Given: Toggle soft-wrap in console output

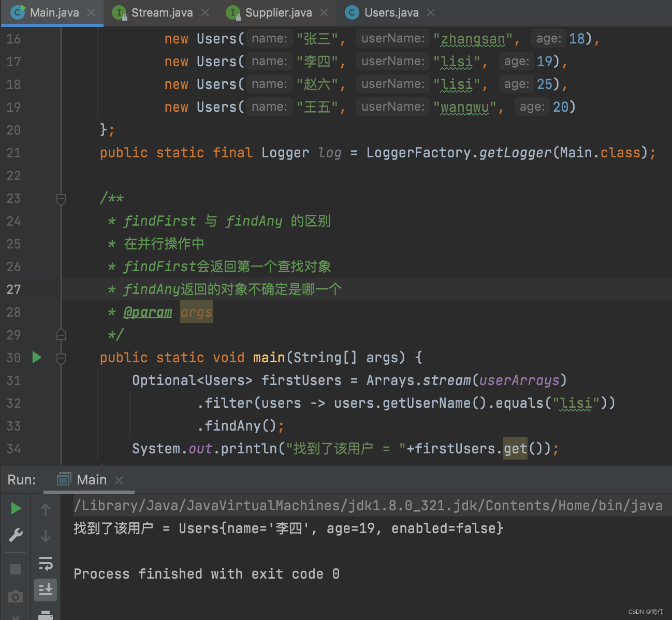Looking at the screenshot, I should click(46, 563).
